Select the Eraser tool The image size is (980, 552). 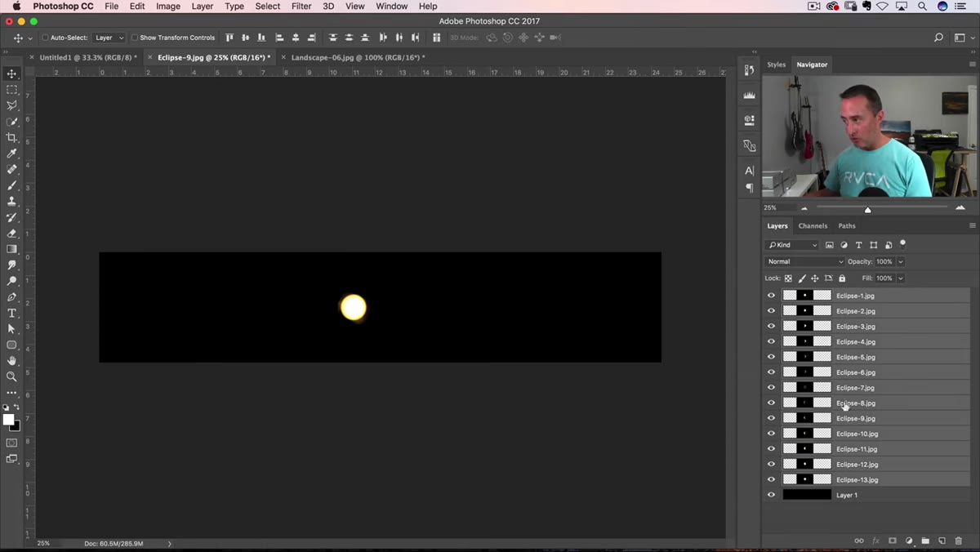click(x=11, y=233)
